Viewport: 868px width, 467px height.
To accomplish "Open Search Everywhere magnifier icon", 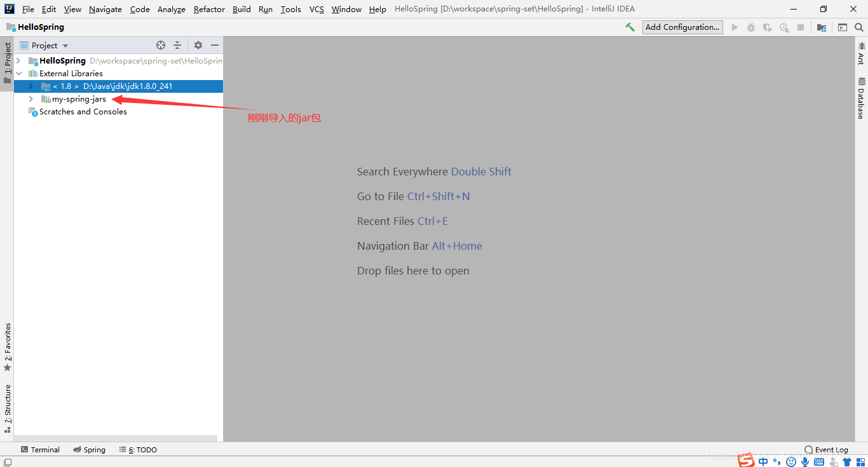I will (859, 27).
